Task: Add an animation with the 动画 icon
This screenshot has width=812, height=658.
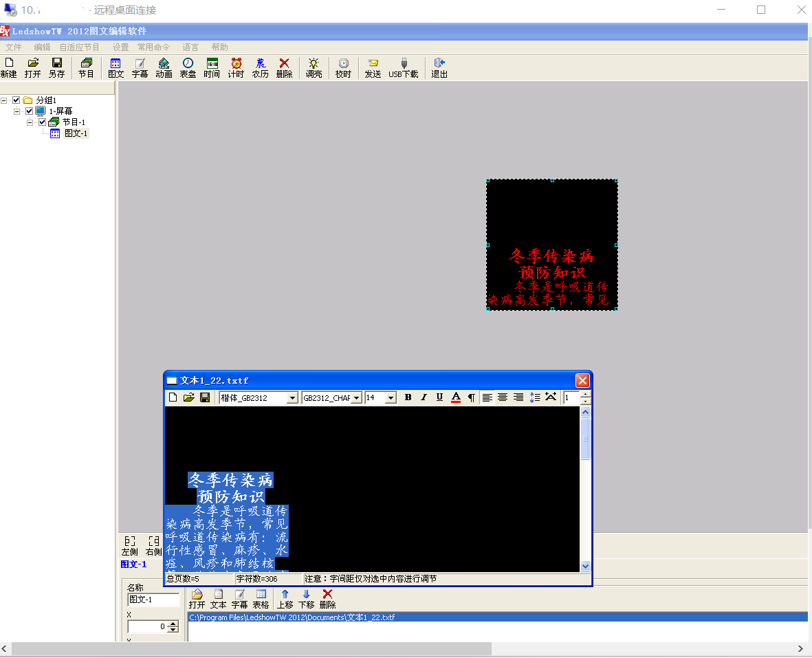Action: (x=164, y=68)
